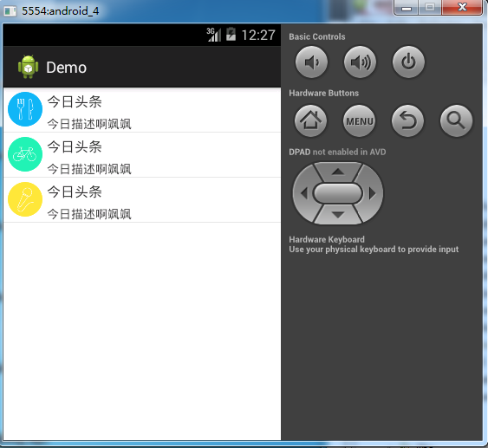Click the DPAD center button

[x=338, y=193]
